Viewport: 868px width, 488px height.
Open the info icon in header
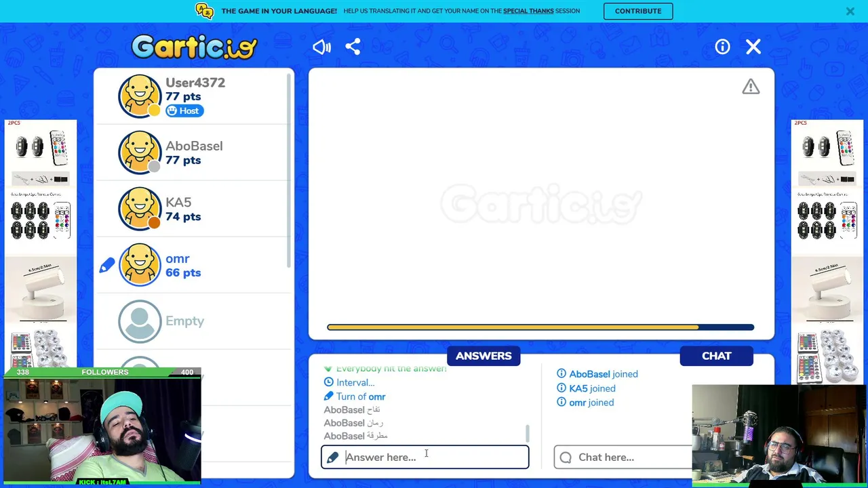point(722,47)
